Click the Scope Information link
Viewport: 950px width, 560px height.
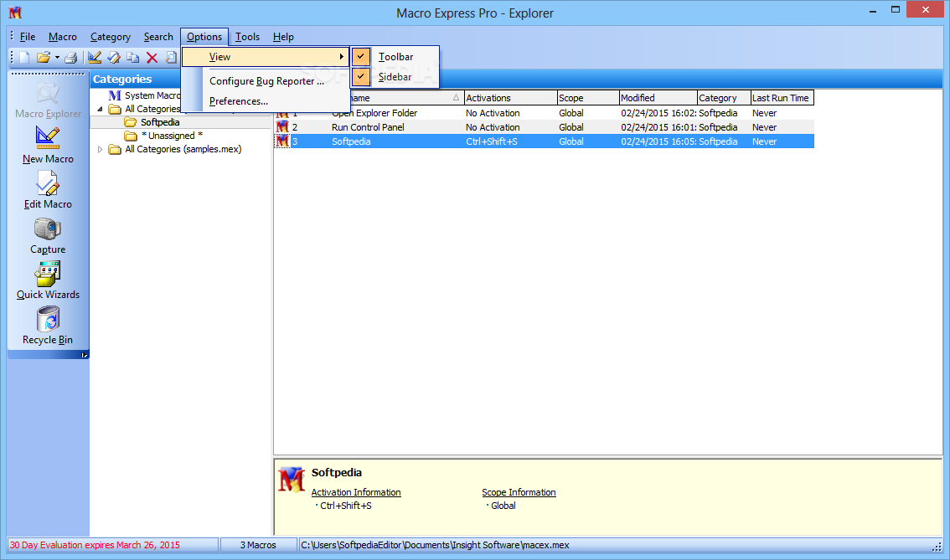click(x=519, y=492)
